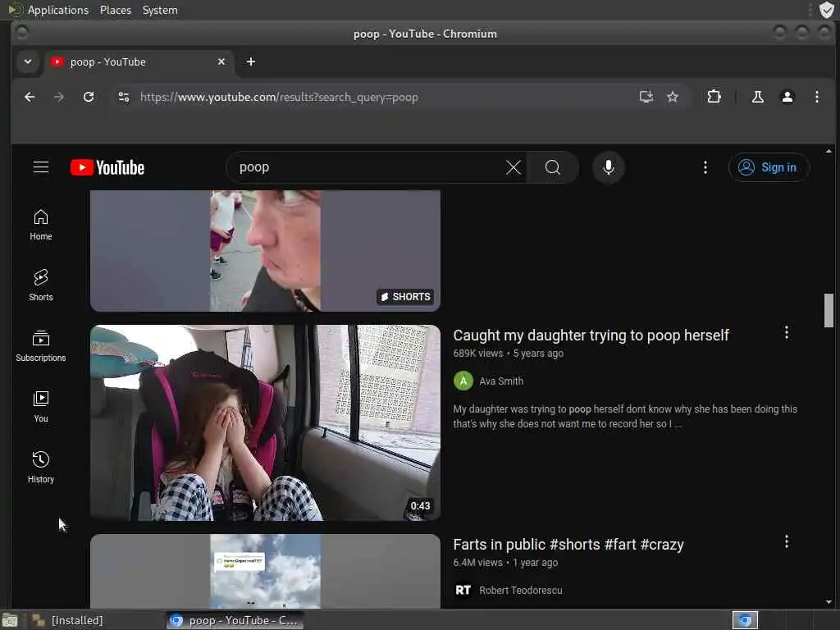Open Robert Teodorescu channel name
The image size is (840, 630).
pos(520,591)
